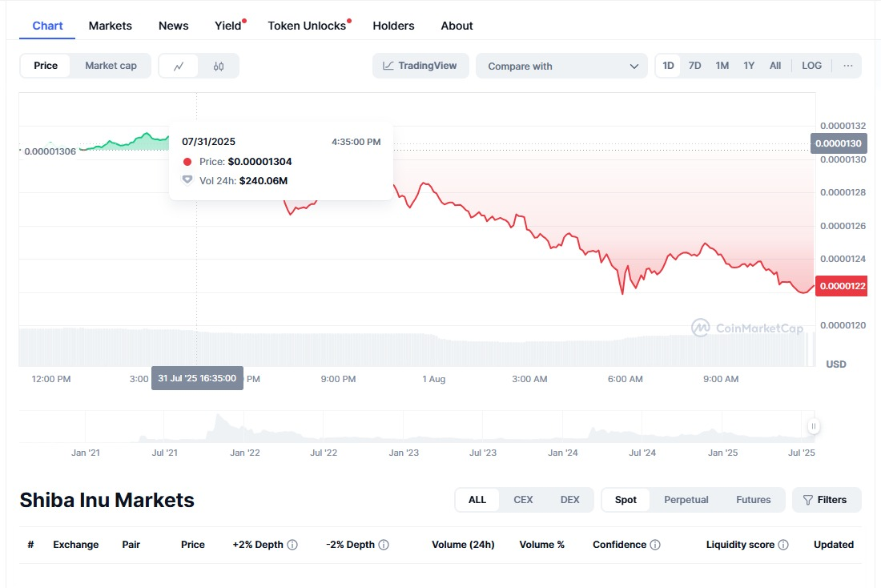881x588 pixels.
Task: Open the three-dots more options menu
Action: click(848, 66)
